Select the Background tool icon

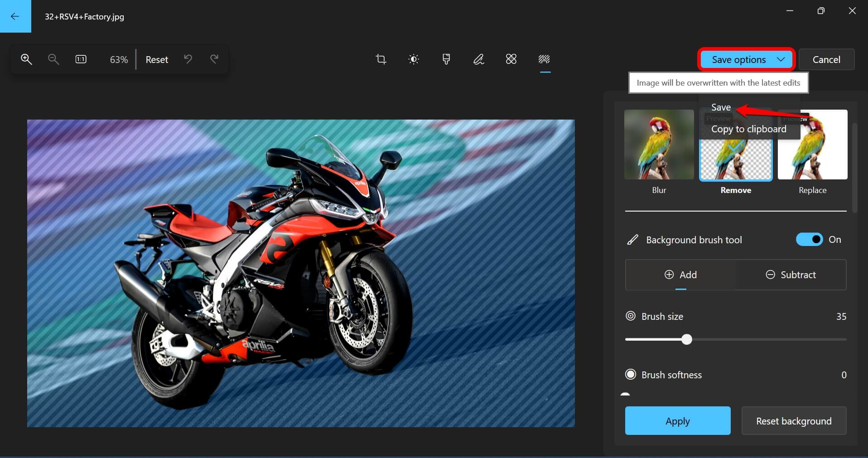[544, 59]
